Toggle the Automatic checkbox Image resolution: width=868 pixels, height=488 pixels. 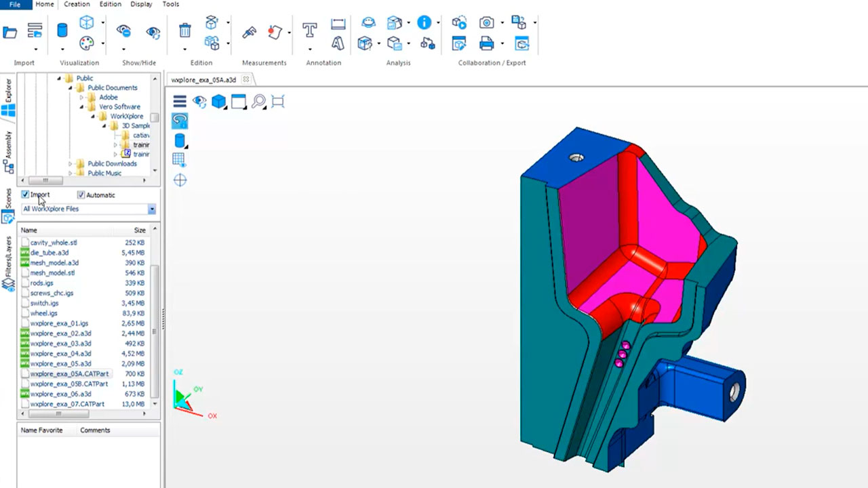(x=81, y=195)
